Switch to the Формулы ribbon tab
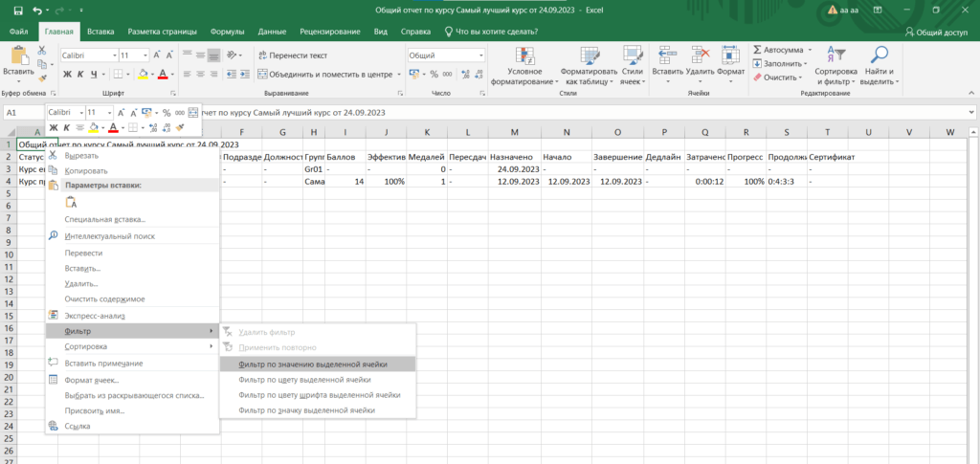 228,32
